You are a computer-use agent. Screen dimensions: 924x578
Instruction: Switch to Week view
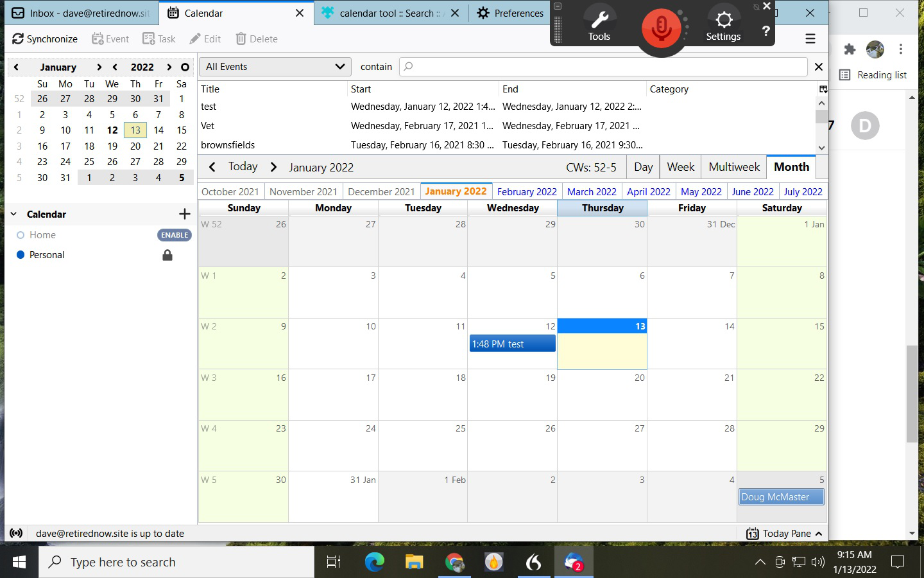(680, 167)
